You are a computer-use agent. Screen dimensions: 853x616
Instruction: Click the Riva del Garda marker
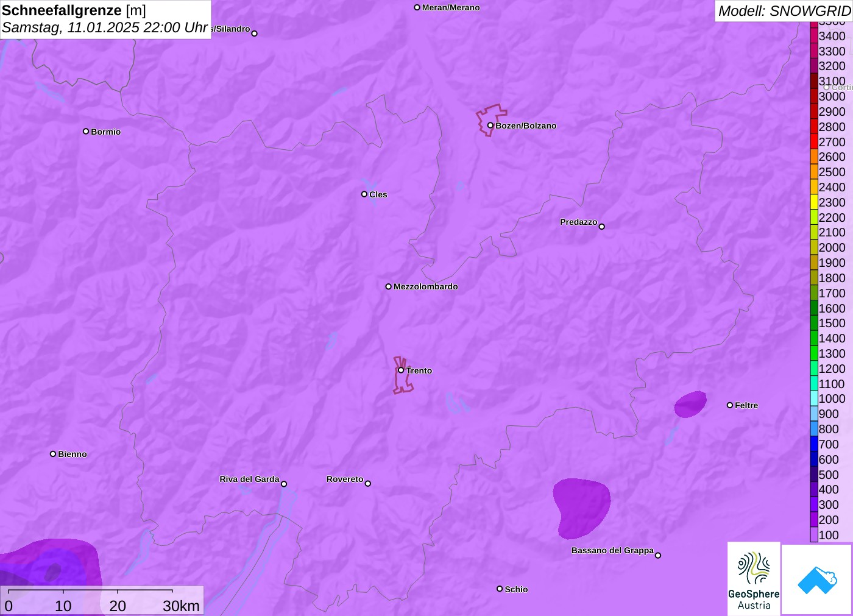click(284, 484)
